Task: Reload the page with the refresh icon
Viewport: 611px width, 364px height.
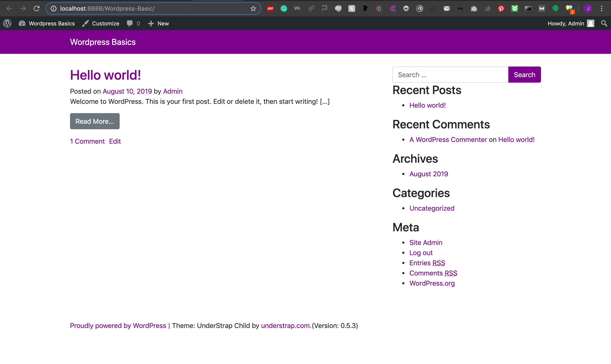Action: (36, 9)
